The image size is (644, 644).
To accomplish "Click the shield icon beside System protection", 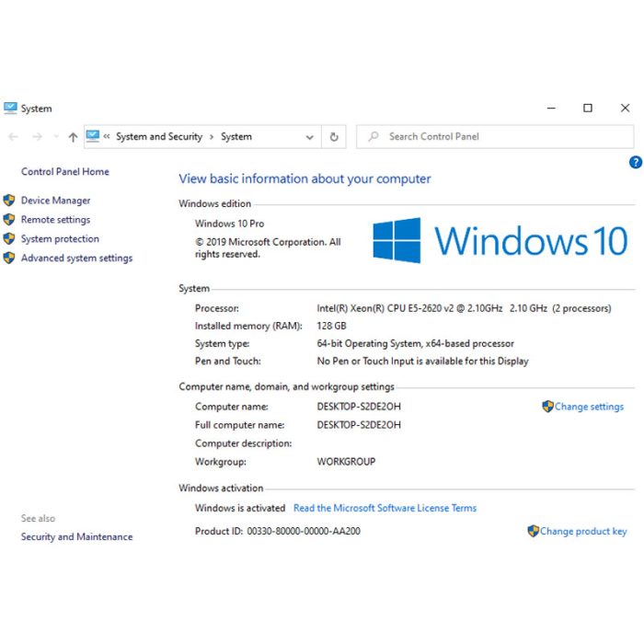I will tap(9, 238).
